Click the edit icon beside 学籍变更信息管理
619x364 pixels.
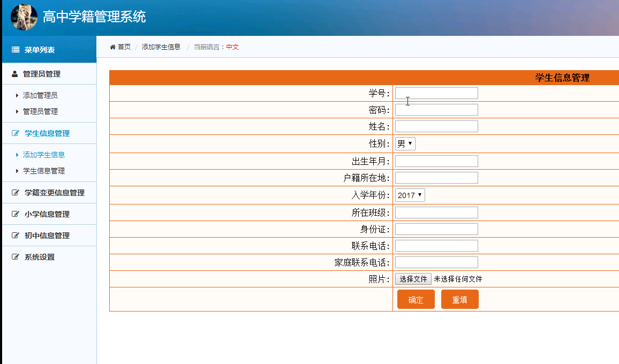tap(16, 193)
